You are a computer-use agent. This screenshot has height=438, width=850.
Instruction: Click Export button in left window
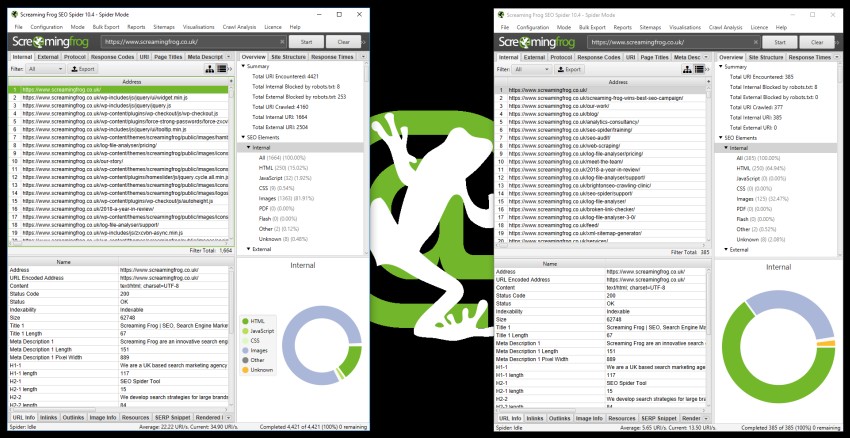point(83,69)
